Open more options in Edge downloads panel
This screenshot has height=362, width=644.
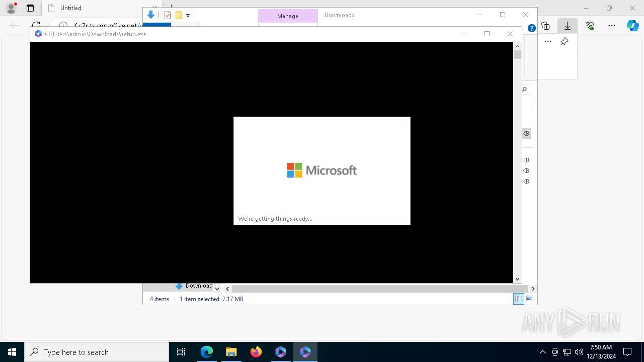(548, 42)
